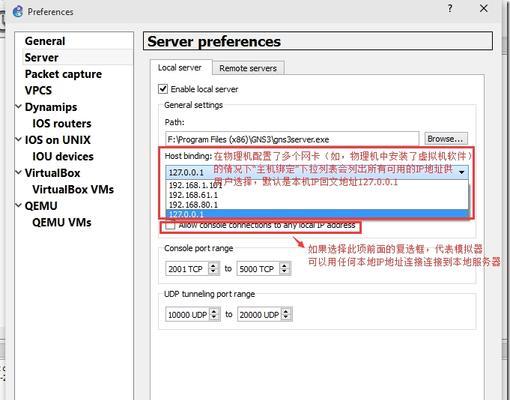Enable Allow console connections to any local IP
The image size is (510, 400).
pyautogui.click(x=170, y=226)
